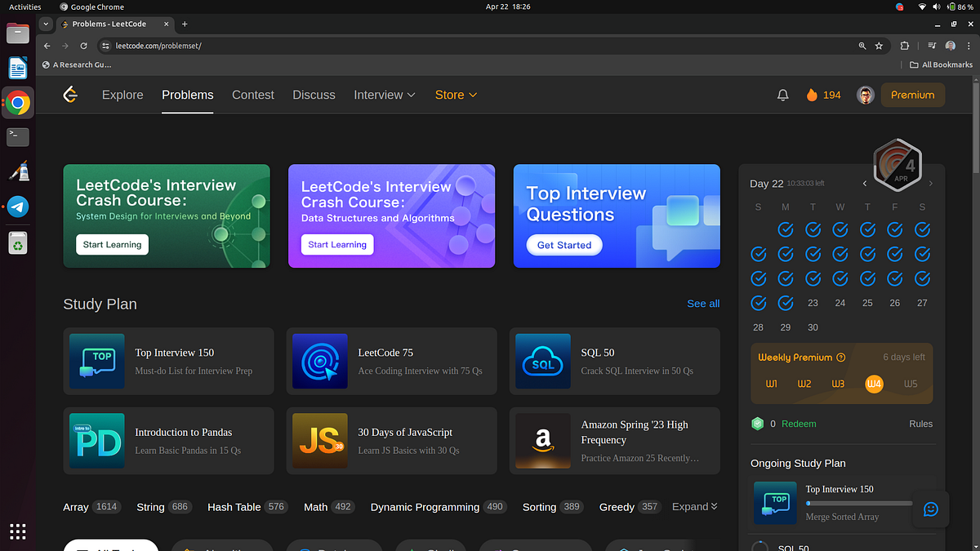Expand the hidden problem tags list

point(693,507)
